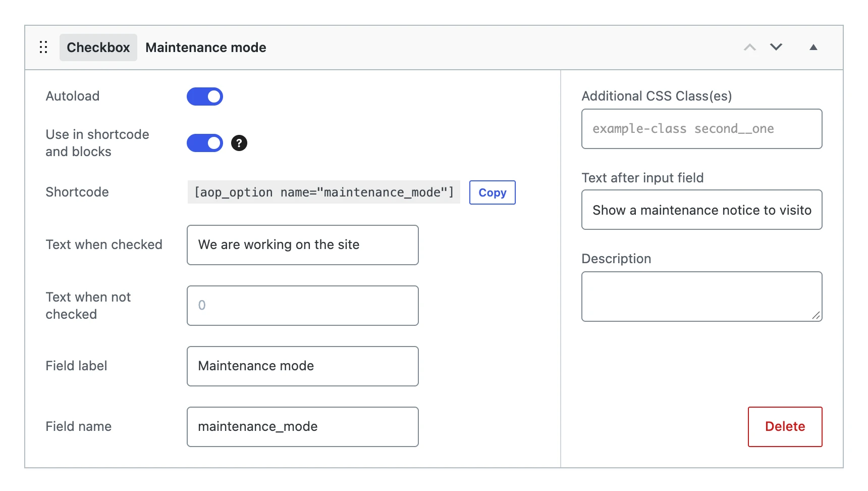This screenshot has height=491, width=868.
Task: Edit the Text after input field box
Action: pyautogui.click(x=702, y=210)
